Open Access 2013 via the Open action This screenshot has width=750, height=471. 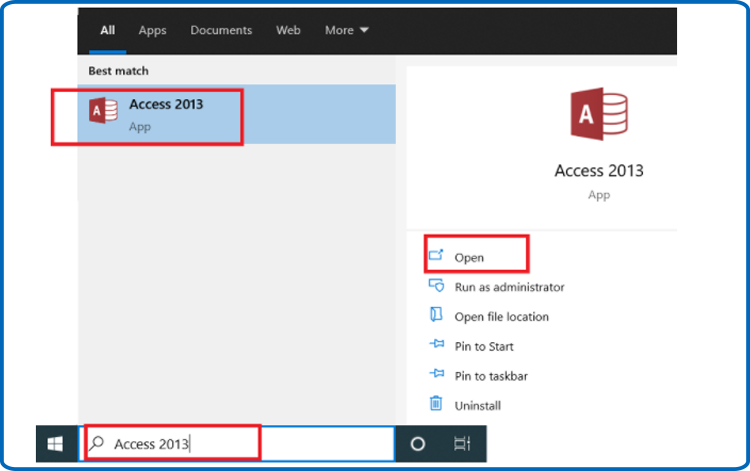click(469, 258)
